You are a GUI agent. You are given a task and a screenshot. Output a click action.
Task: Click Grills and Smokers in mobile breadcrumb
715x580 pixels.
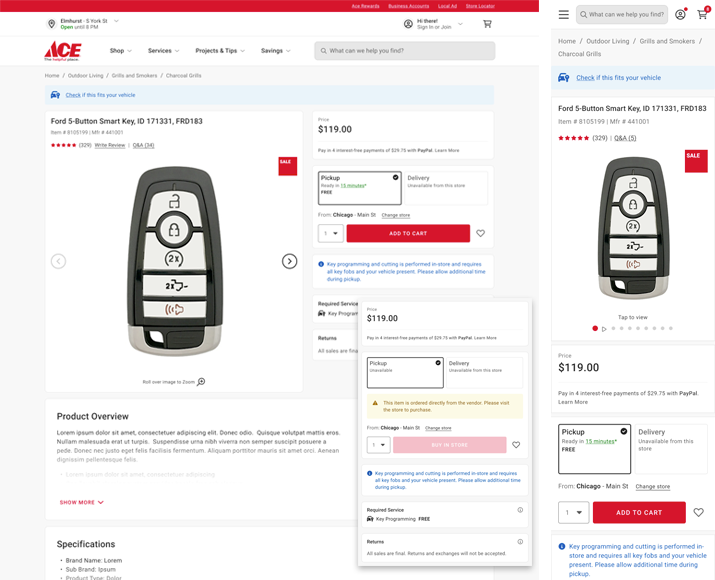[x=667, y=41]
